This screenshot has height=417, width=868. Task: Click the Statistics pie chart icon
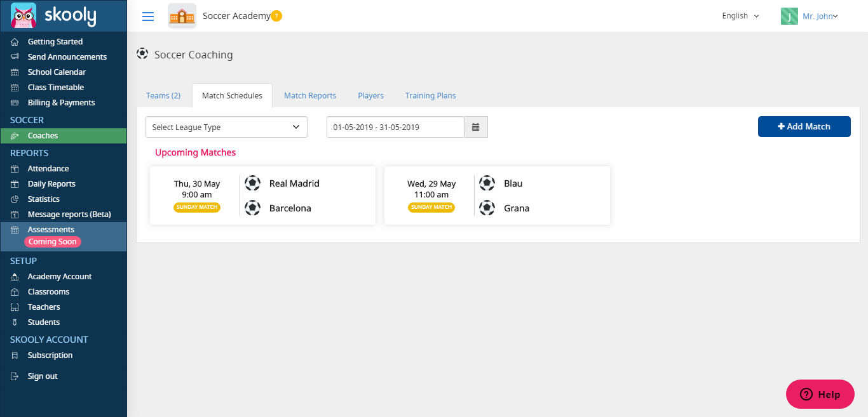coord(15,199)
